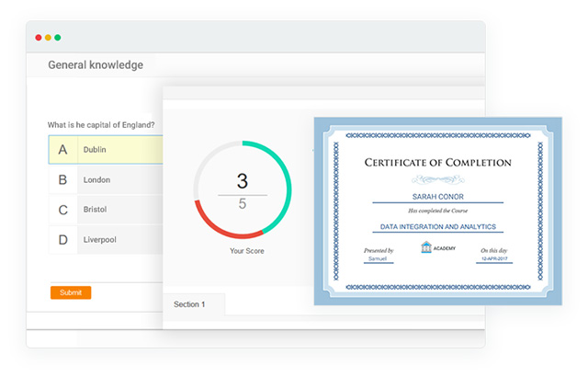Viewport: 588px width, 377px height.
Task: Click the green maximize window dot
Action: coord(58,38)
